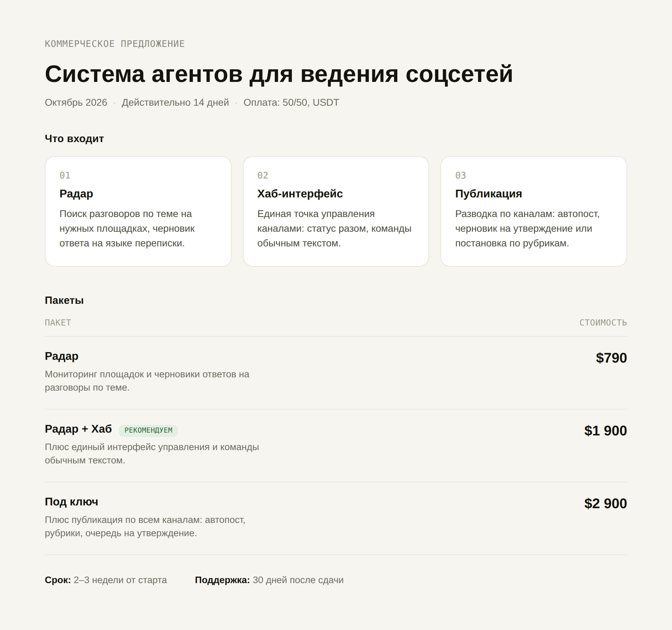
Task: Click the 'Радар + Хаб' package name
Action: [x=78, y=429]
